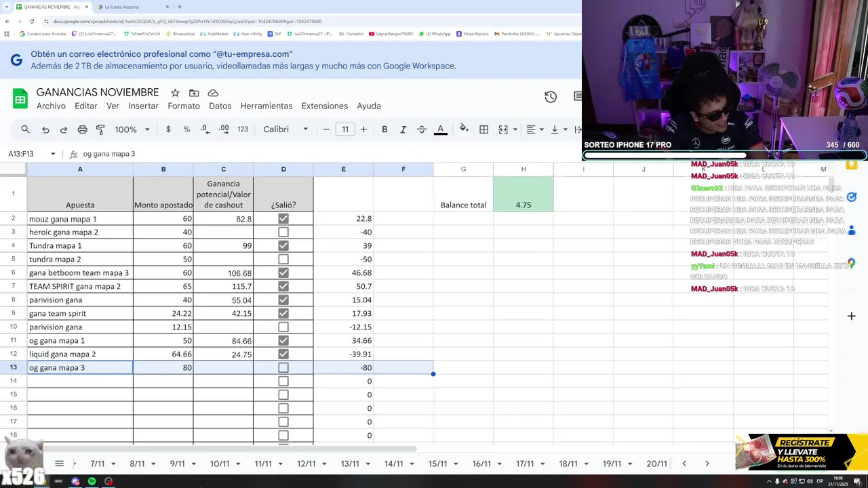The height and width of the screenshot is (488, 868).
Task: Open version history clock icon
Action: click(x=551, y=97)
